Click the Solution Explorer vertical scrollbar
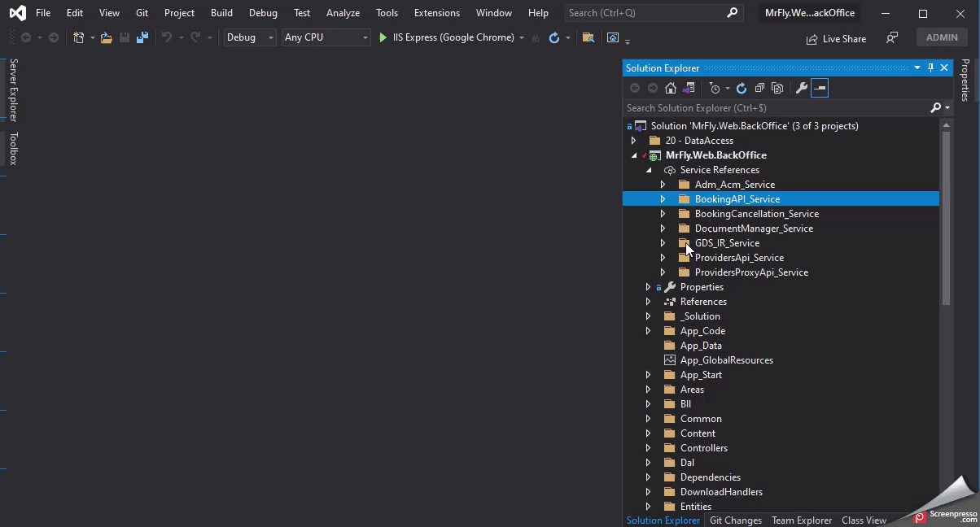Viewport: 980px width, 527px height. [x=946, y=218]
